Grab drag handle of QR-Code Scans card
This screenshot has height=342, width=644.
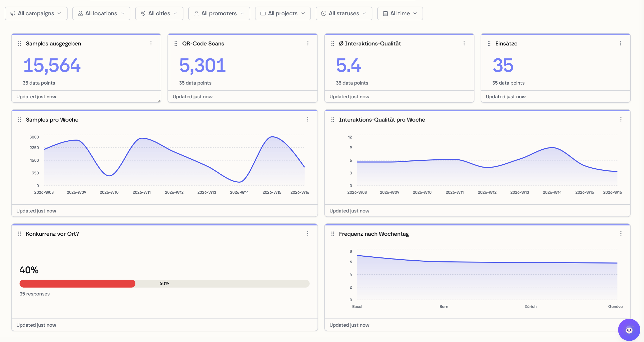(x=176, y=44)
